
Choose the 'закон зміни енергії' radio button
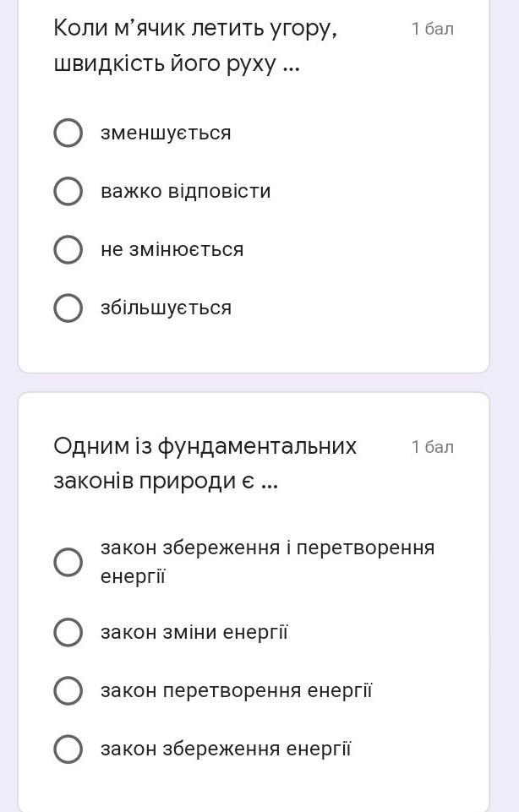coord(68,632)
